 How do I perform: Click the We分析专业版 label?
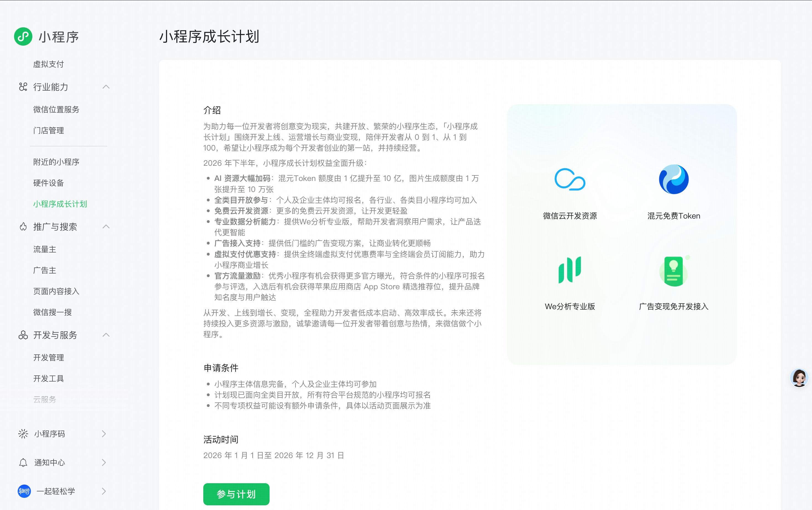pos(570,306)
